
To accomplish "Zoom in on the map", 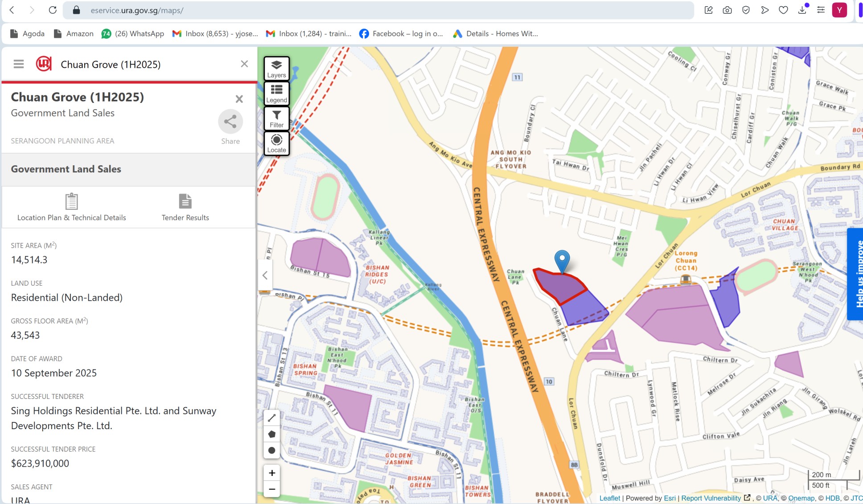I will pos(271,473).
